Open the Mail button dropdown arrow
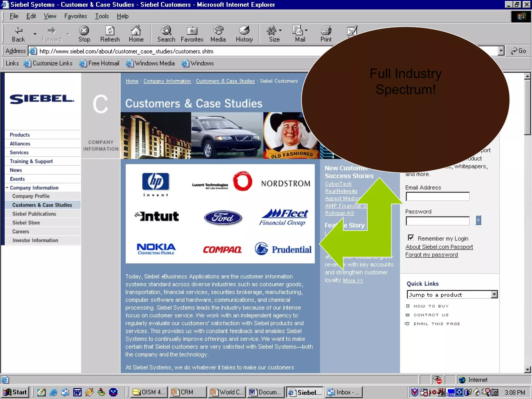This screenshot has height=399, width=532. pyautogui.click(x=306, y=30)
